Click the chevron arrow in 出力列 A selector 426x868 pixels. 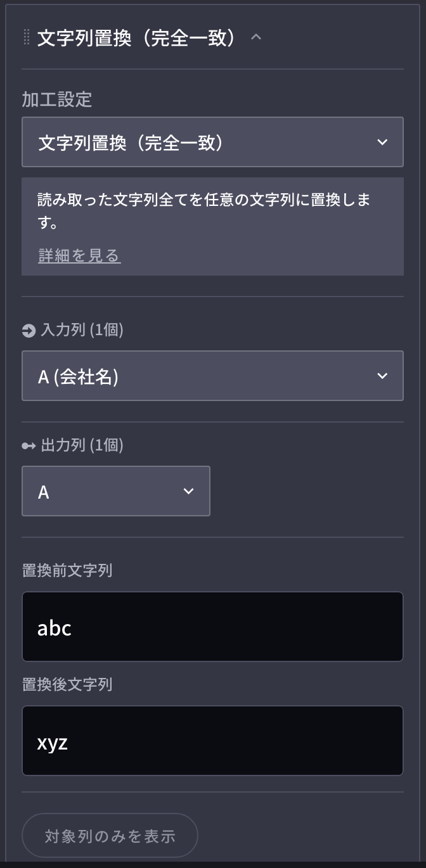(x=188, y=491)
